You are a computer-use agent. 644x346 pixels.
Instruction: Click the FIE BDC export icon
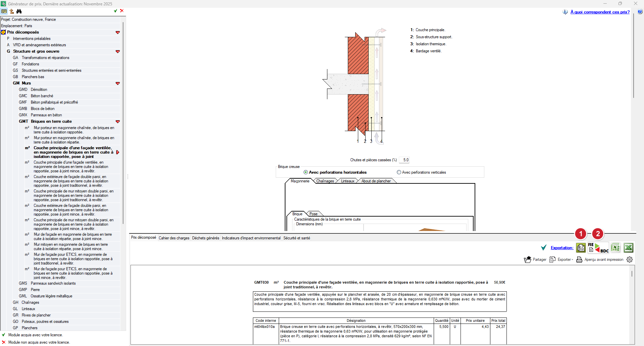598,248
